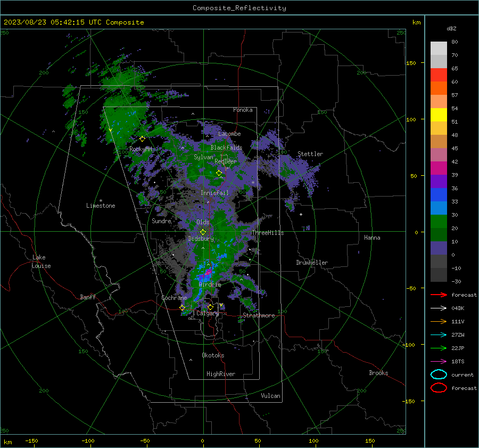Click the bright green swatch in dBZ scale
Image resolution: width=479 pixels, height=448 pixels.
click(x=439, y=222)
